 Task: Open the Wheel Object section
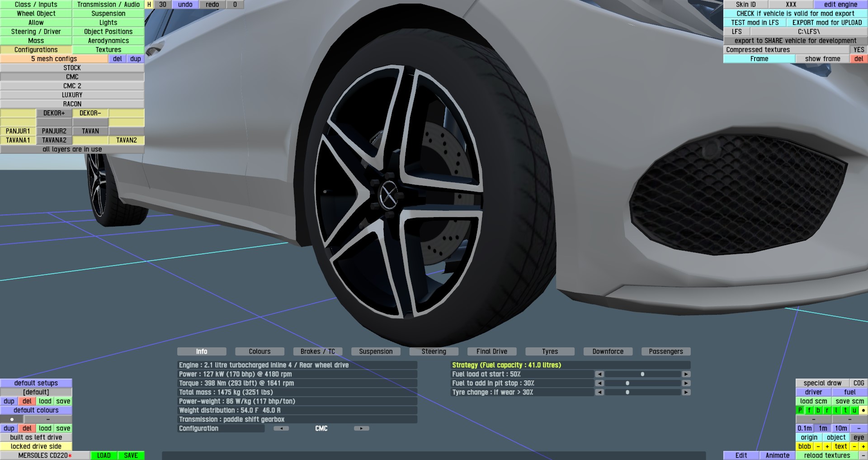[36, 14]
